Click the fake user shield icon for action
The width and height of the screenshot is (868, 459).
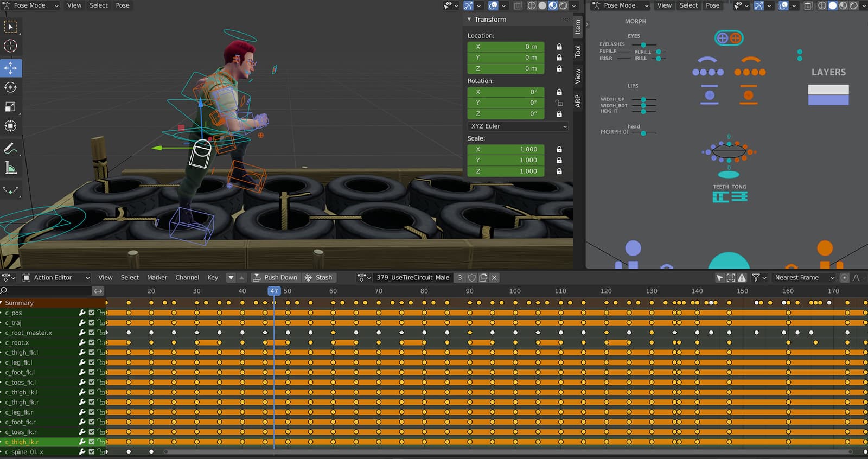pos(472,277)
